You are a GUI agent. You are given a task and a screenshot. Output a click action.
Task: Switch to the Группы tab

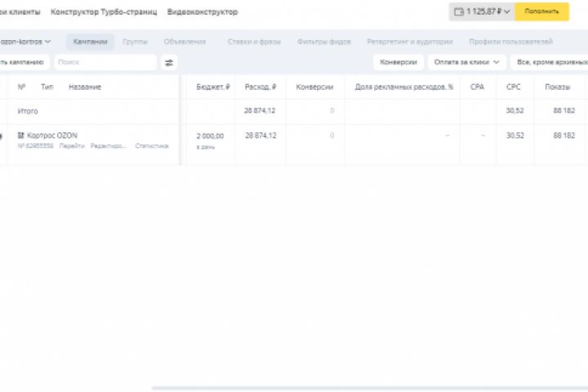pos(135,42)
